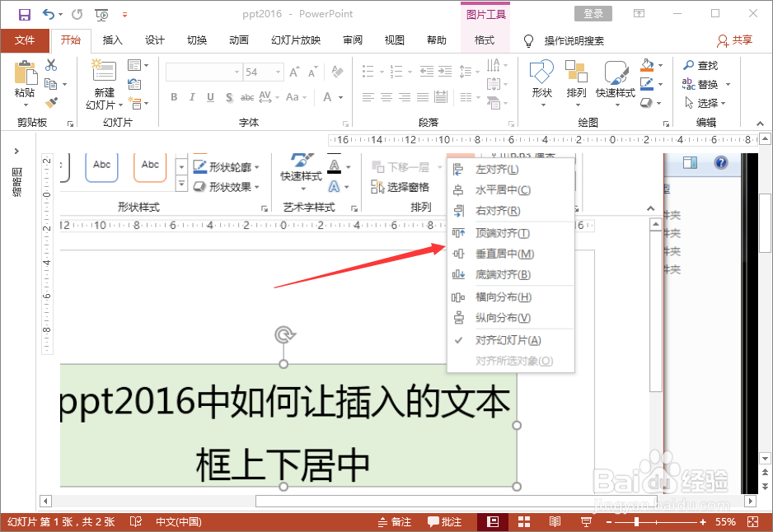Click Replace (替换)
Viewport: 773px width, 532px height.
700,84
